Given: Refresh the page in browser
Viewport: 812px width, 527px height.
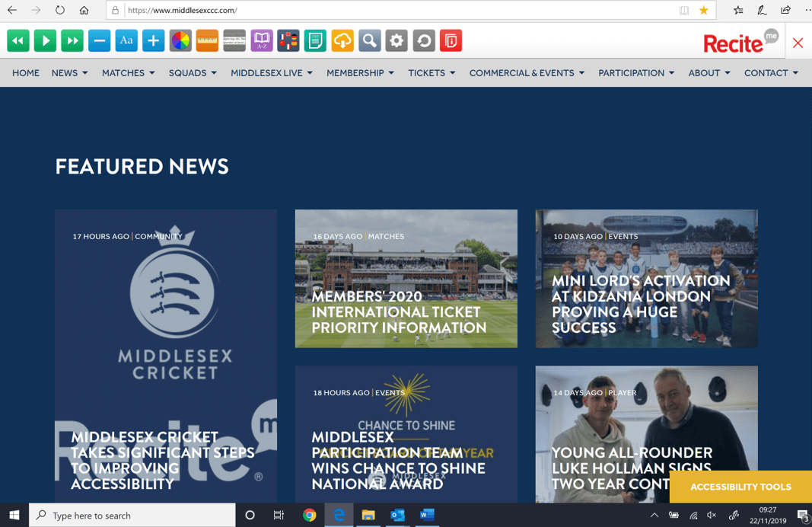Looking at the screenshot, I should pos(60,11).
